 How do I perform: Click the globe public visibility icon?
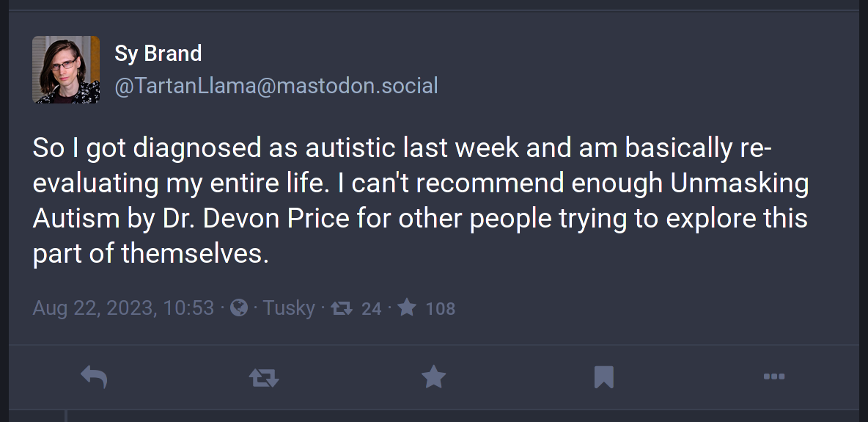click(238, 308)
